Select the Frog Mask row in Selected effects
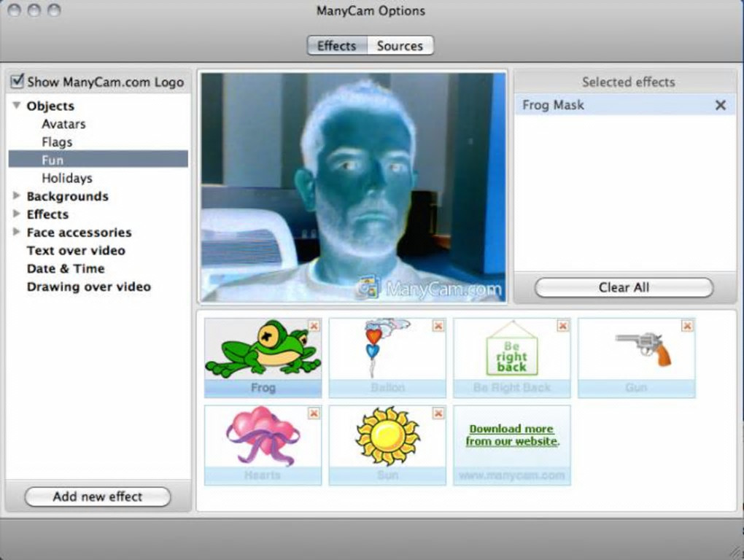This screenshot has width=744, height=560. pos(625,105)
